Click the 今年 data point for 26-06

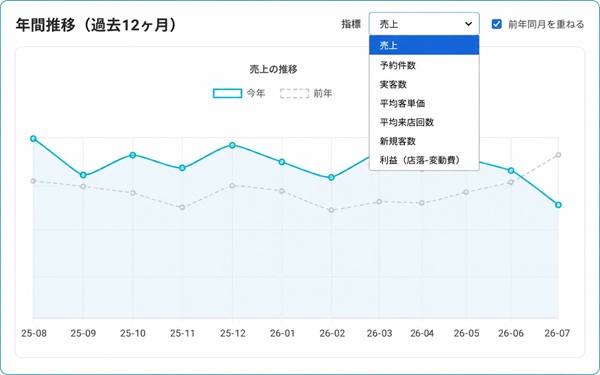pos(511,171)
